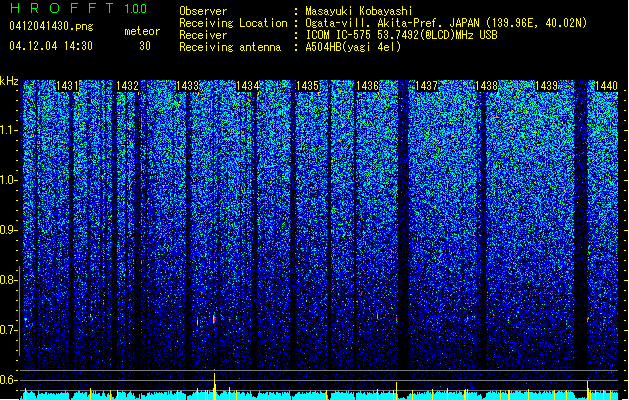Screen dimensions: 629x400
Task: Click the 1436 time marker
Action: (367, 86)
